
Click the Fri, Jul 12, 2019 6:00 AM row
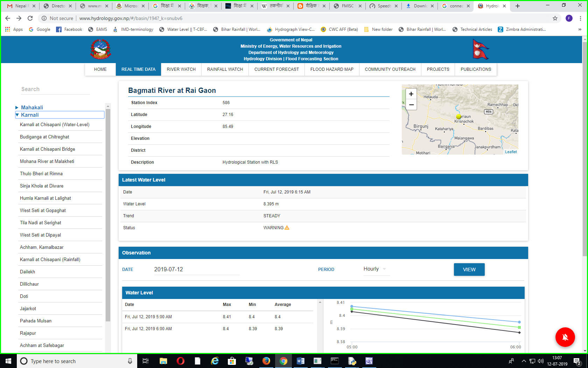pyautogui.click(x=217, y=329)
